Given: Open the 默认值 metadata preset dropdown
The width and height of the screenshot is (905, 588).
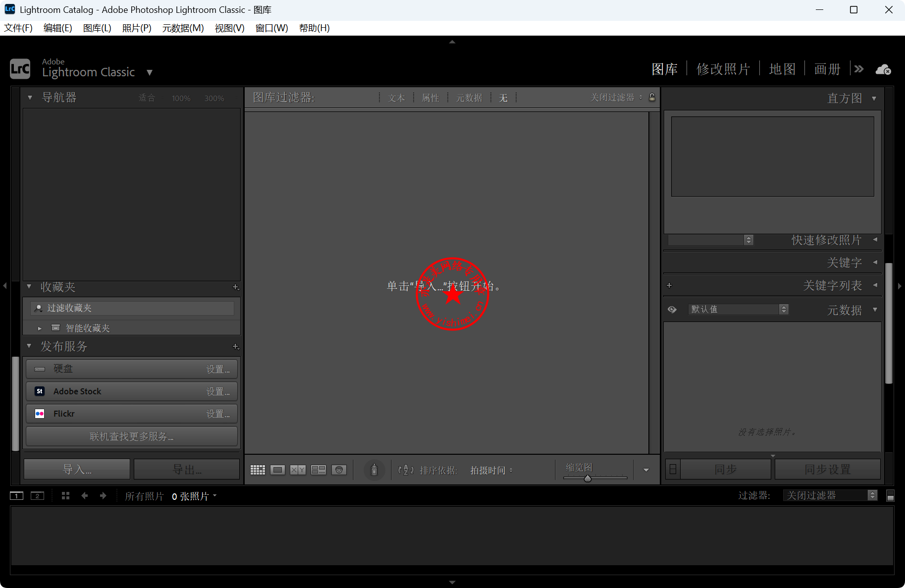Looking at the screenshot, I should [x=738, y=310].
